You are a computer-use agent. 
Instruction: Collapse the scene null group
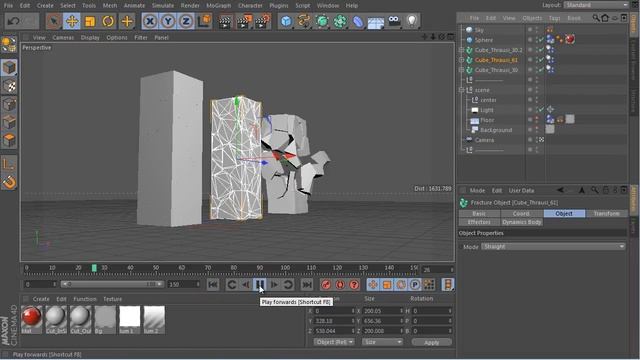[x=461, y=90]
